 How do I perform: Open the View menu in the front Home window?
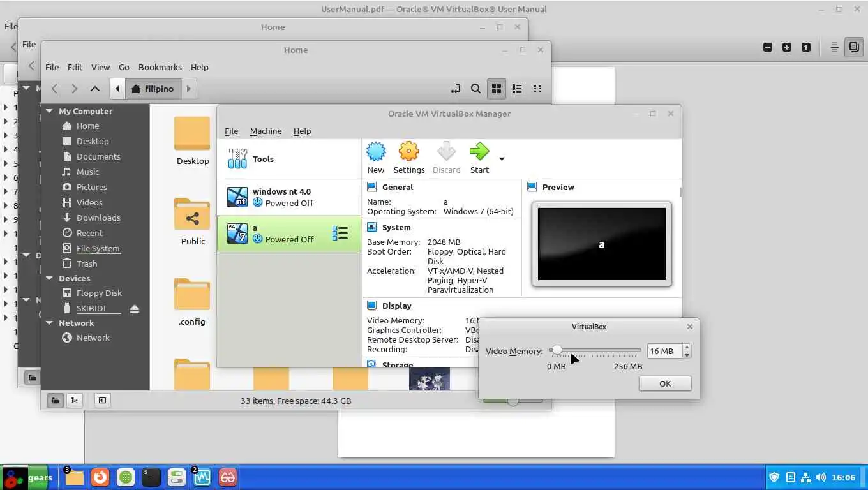pos(100,67)
